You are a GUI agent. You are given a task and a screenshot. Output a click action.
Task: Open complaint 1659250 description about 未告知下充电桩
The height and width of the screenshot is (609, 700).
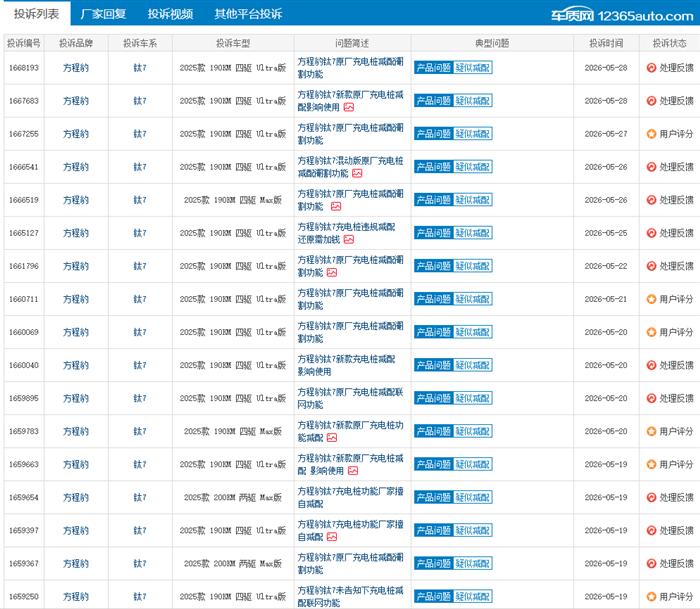point(350,596)
